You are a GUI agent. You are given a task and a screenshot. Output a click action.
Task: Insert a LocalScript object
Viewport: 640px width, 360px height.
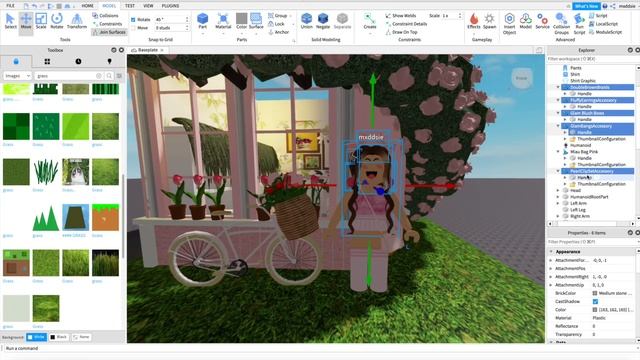[603, 24]
